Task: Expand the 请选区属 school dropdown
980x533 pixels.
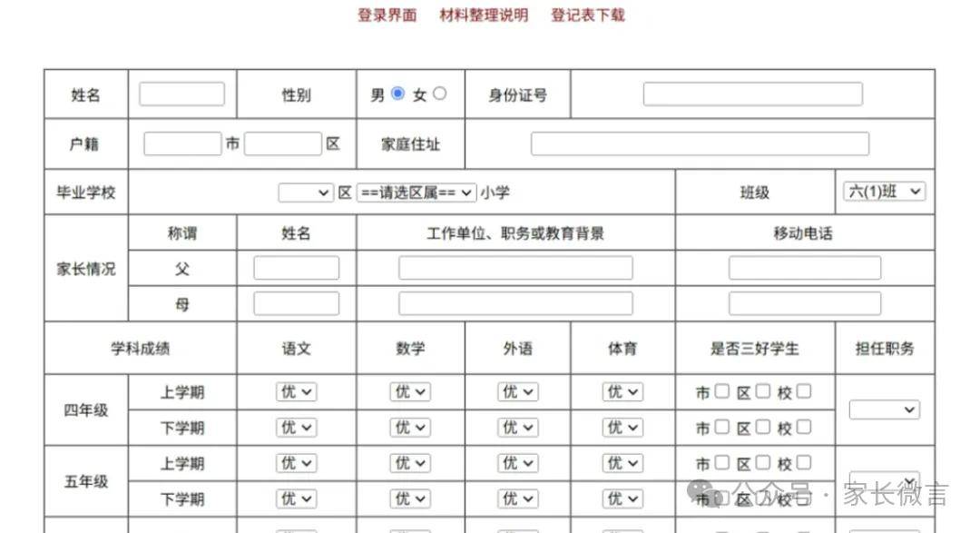Action: (416, 192)
